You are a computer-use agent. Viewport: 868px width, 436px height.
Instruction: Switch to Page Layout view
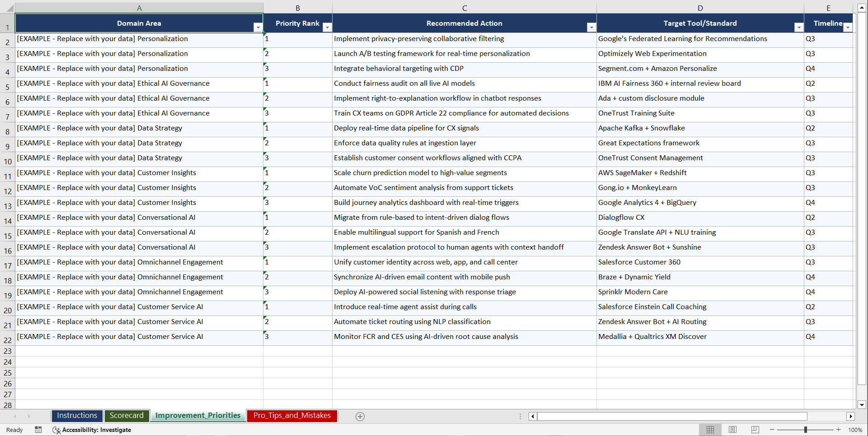click(732, 430)
